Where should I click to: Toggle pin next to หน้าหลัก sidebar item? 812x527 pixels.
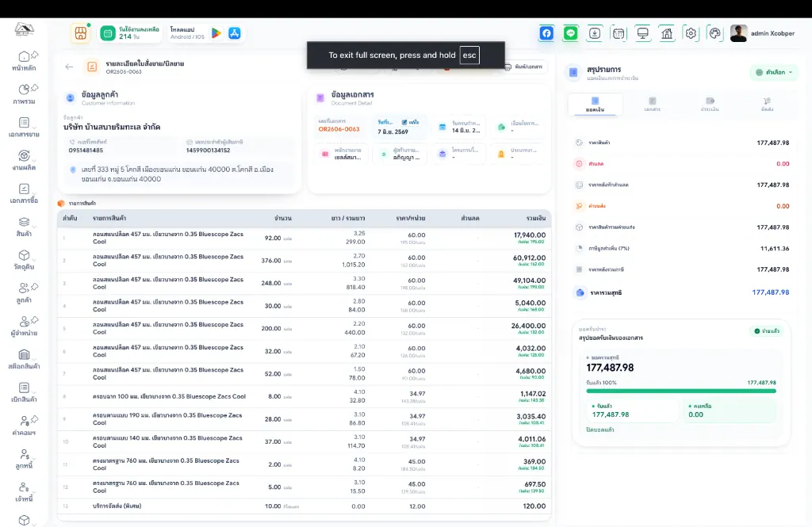coord(35,55)
